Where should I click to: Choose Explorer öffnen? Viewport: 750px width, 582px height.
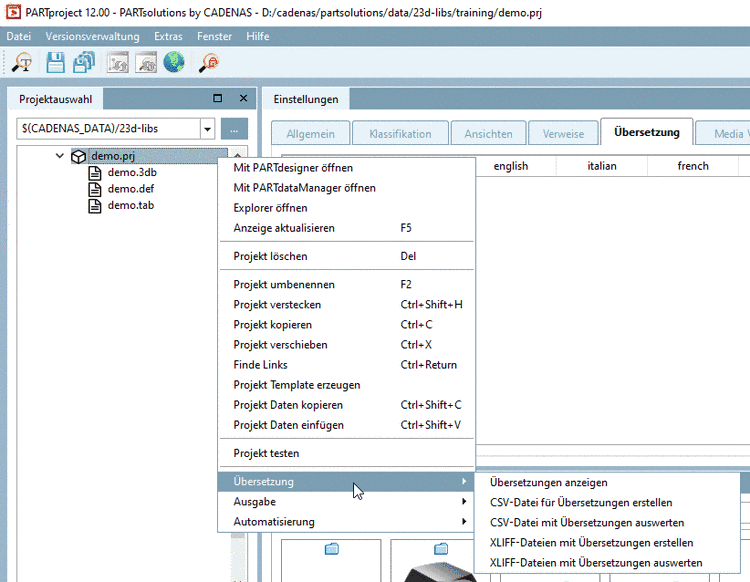pyautogui.click(x=346, y=208)
